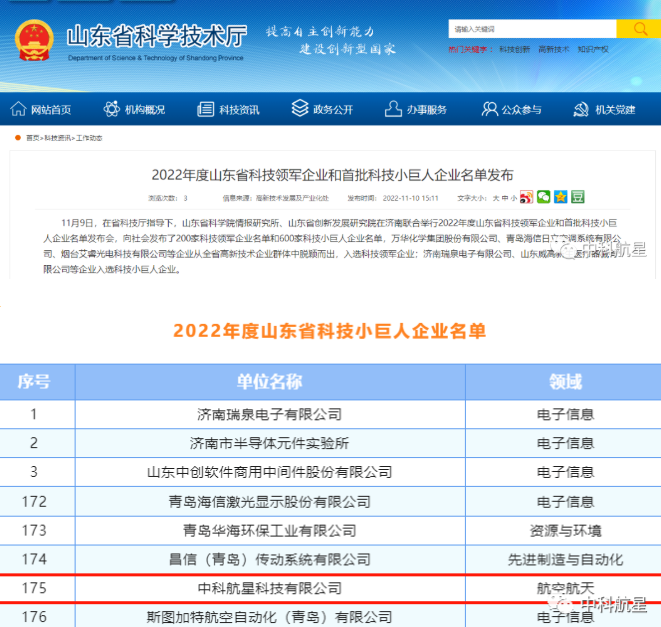
Task: Click the source text 高新技术发展及产业化处
Action: 292,198
